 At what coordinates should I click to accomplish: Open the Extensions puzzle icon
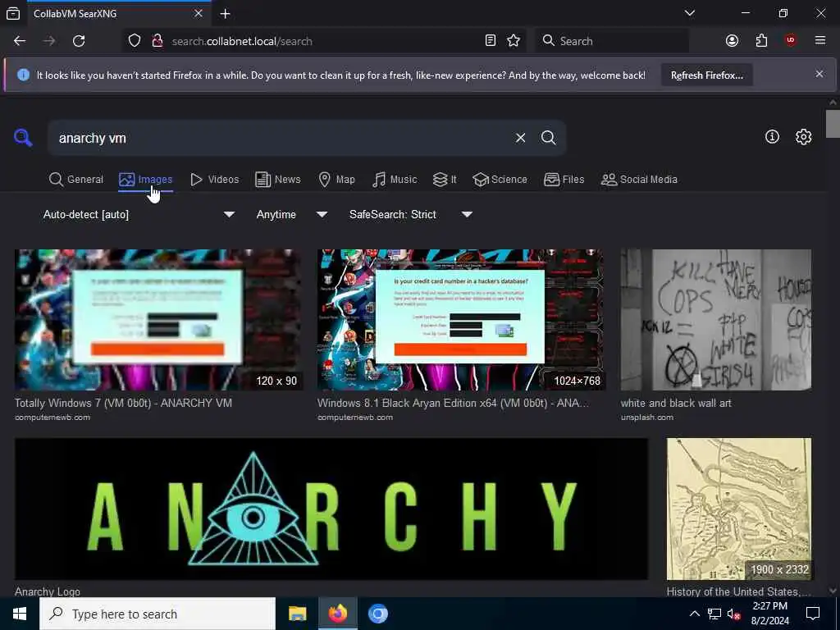(x=761, y=41)
